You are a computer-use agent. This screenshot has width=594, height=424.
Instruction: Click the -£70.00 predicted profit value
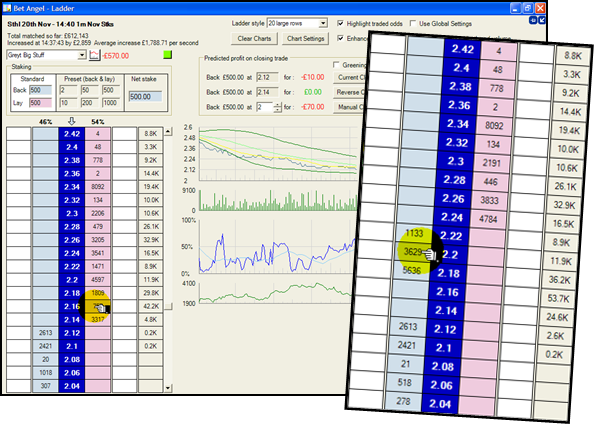coord(313,107)
